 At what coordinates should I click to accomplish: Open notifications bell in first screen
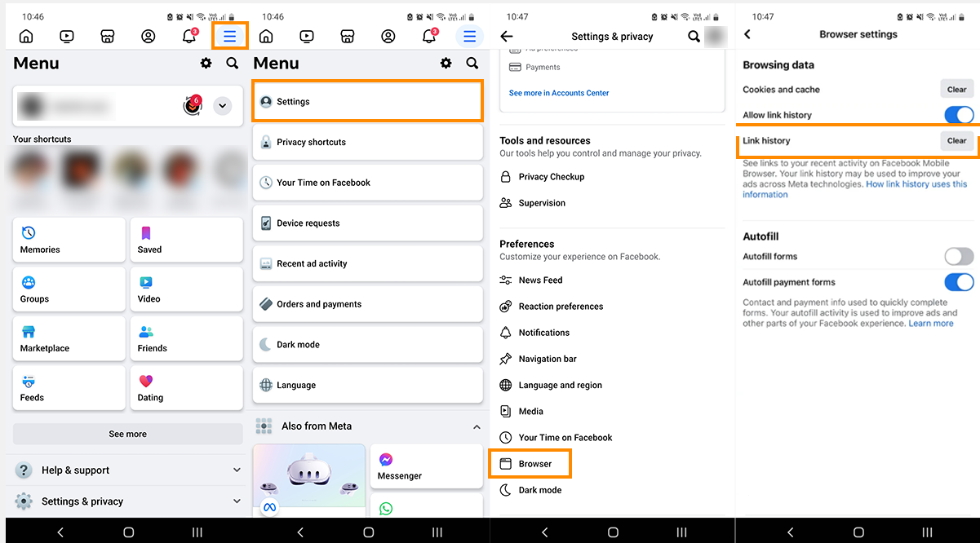click(189, 36)
